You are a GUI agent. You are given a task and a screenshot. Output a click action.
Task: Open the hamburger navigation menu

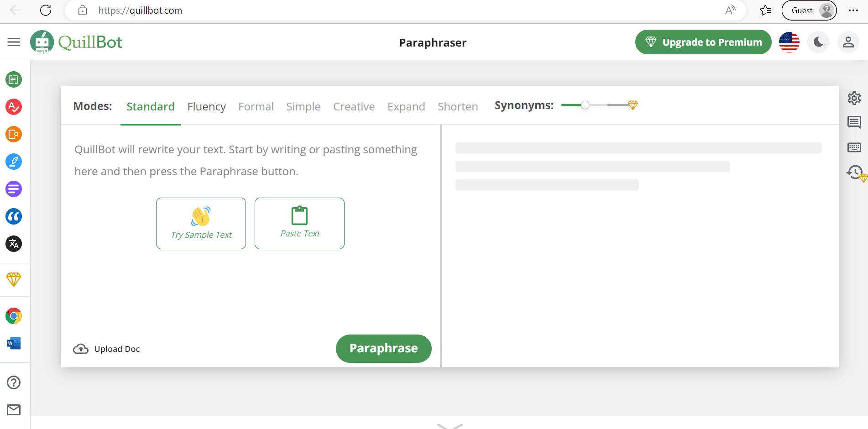pyautogui.click(x=14, y=42)
